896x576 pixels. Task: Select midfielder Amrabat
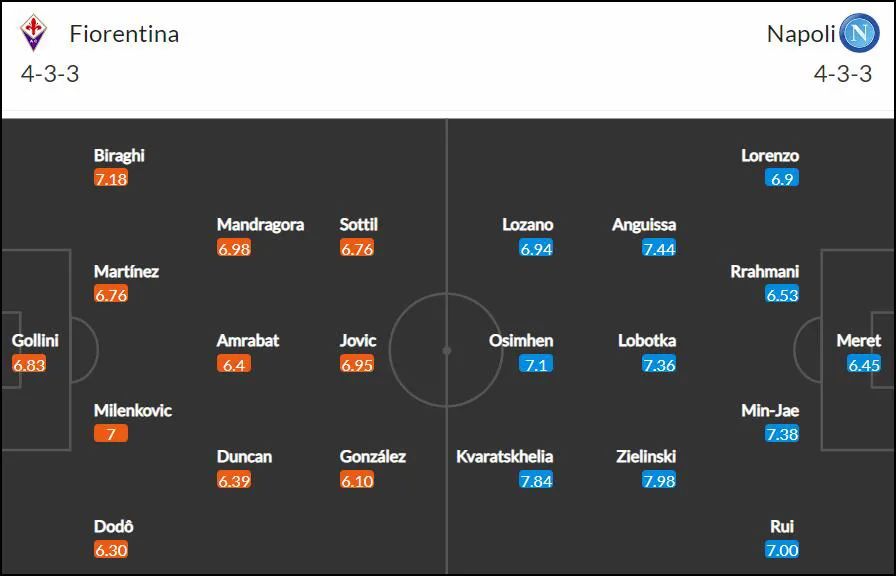click(x=248, y=341)
